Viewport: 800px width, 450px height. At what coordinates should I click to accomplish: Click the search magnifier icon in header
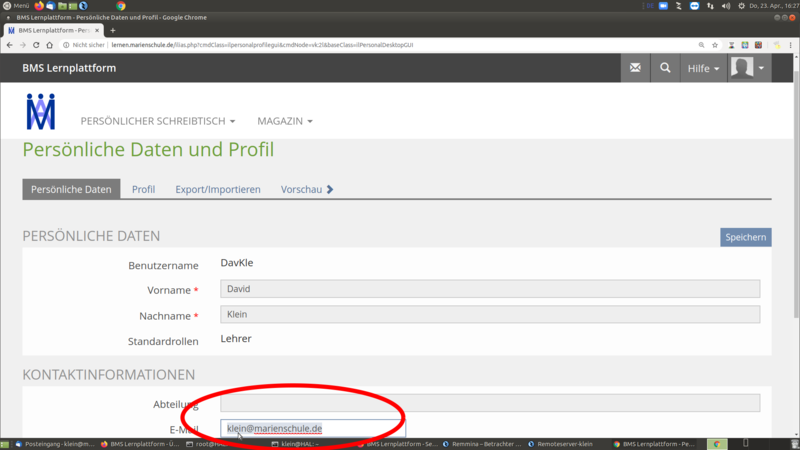[665, 68]
